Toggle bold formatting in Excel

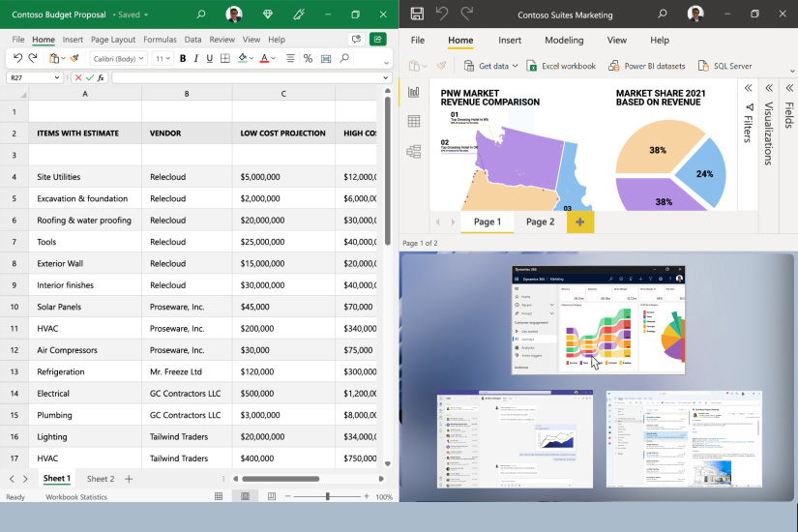point(182,58)
